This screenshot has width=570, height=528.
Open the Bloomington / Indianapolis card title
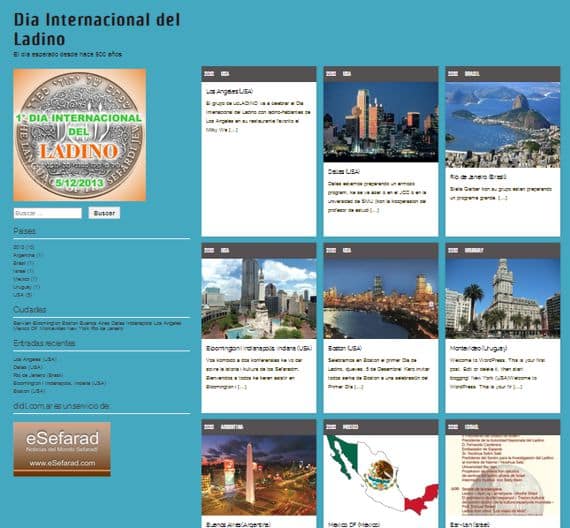259,348
